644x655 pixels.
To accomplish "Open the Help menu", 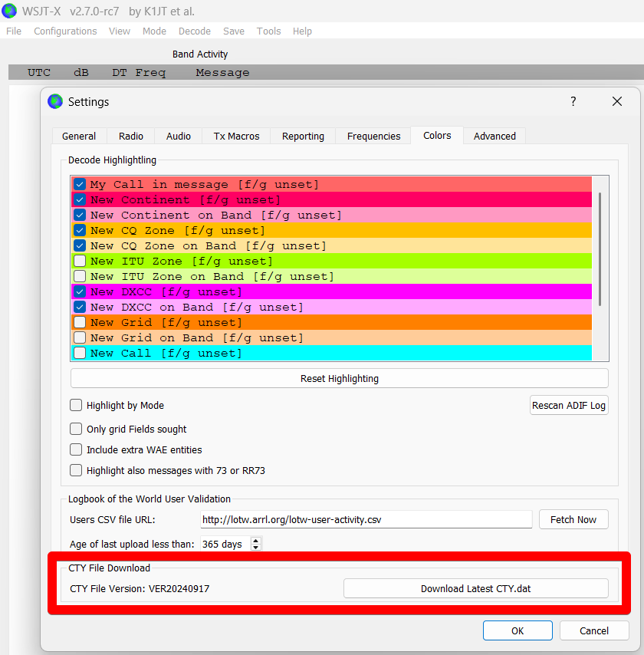I will pyautogui.click(x=302, y=31).
